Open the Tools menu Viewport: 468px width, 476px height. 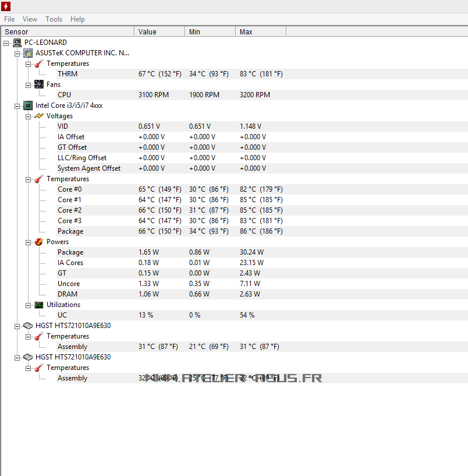coord(54,19)
